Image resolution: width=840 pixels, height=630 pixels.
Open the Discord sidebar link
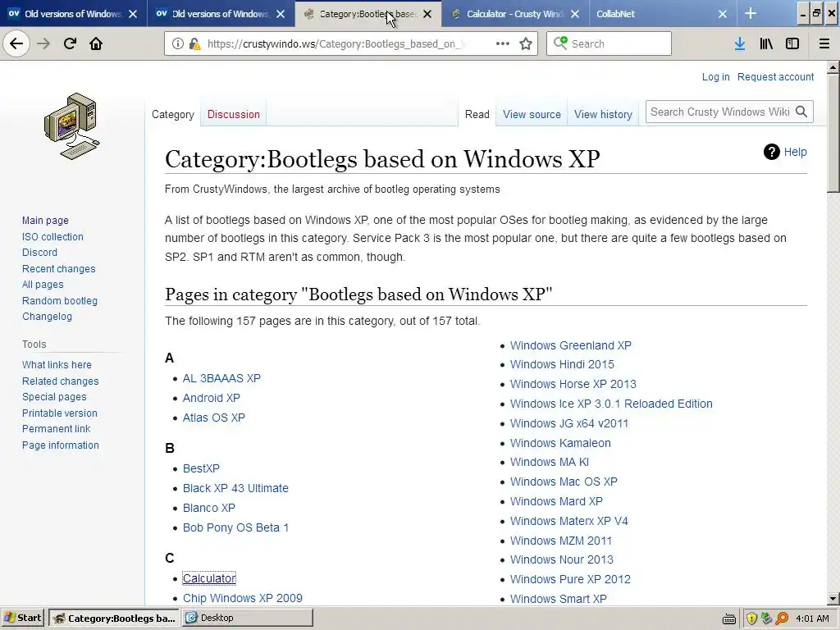point(39,253)
